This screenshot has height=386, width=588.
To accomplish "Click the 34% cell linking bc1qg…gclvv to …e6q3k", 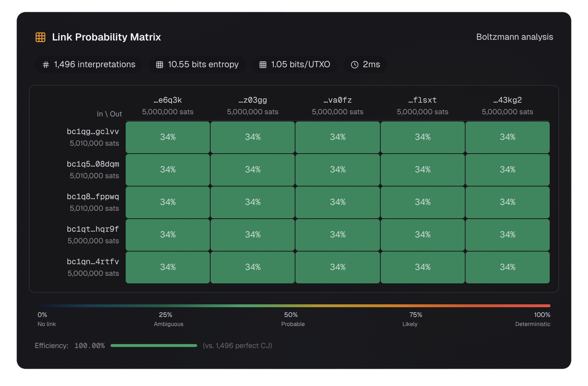I will click(x=167, y=137).
